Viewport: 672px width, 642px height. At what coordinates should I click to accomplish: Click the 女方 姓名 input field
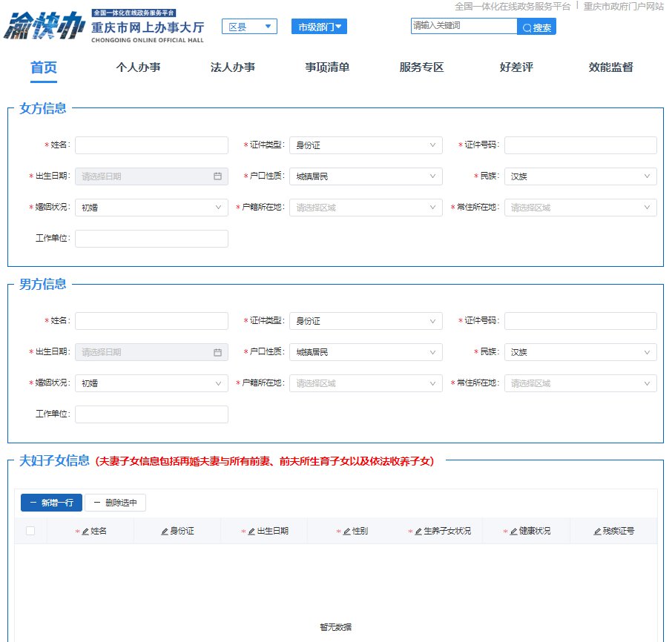(x=151, y=145)
